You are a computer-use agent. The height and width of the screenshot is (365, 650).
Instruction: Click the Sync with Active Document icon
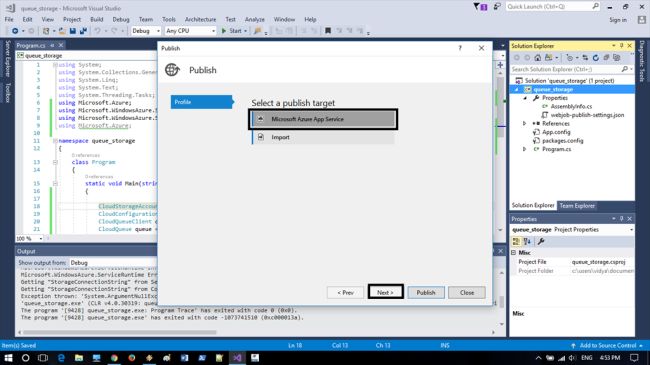[x=585, y=58]
